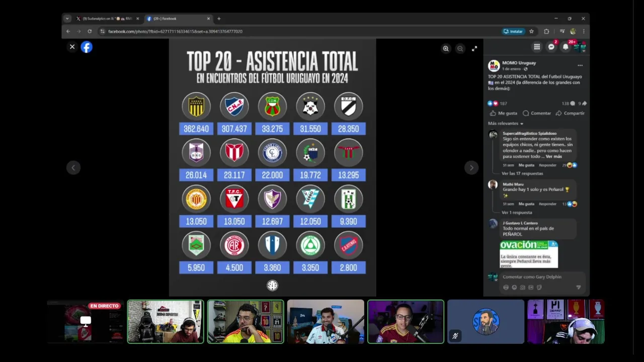Expand Ver las 17 respuestas
The height and width of the screenshot is (362, 644).
[522, 173]
